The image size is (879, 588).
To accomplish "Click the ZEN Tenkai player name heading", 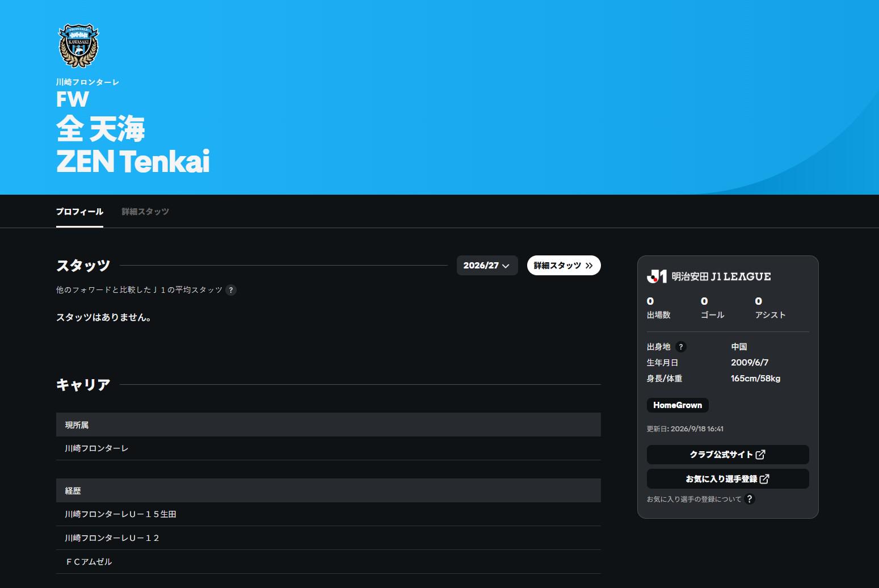I will tap(133, 161).
